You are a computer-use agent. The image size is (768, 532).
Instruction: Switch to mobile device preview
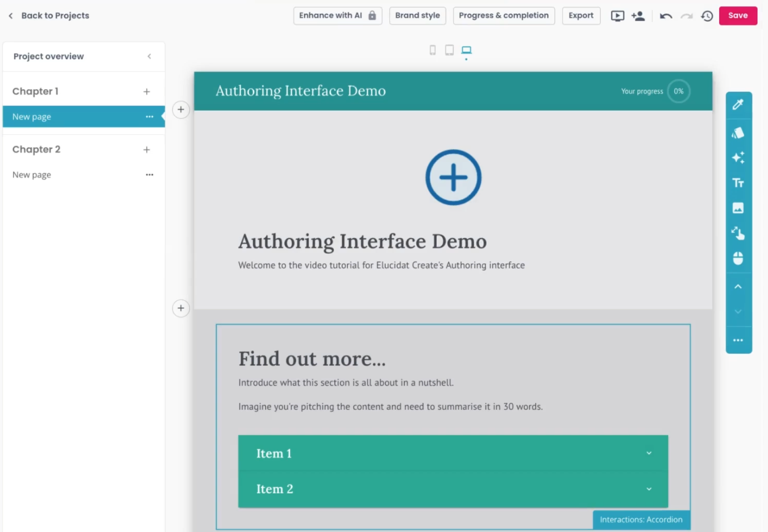click(432, 50)
